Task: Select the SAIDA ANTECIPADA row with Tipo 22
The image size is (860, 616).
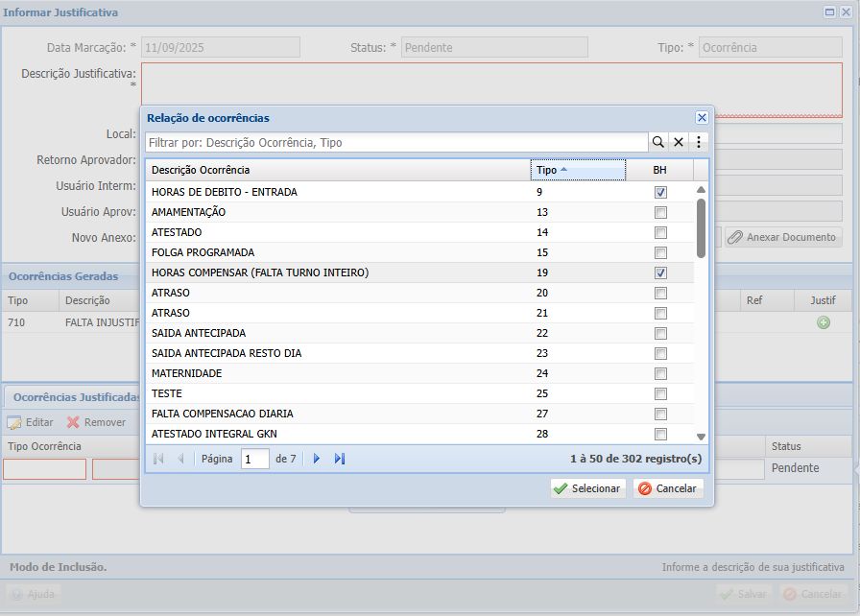Action: tap(419, 333)
